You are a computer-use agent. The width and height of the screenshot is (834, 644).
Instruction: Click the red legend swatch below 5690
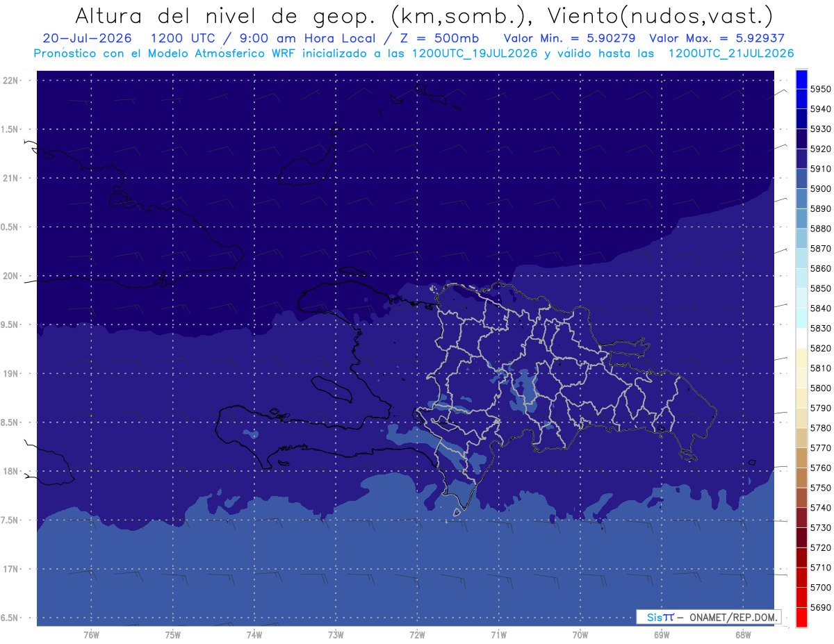pyautogui.click(x=801, y=617)
